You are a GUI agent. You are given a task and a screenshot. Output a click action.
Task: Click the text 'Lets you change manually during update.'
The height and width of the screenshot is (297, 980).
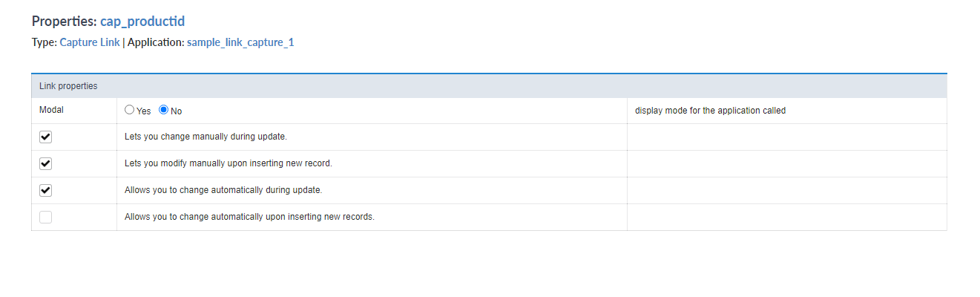(205, 137)
